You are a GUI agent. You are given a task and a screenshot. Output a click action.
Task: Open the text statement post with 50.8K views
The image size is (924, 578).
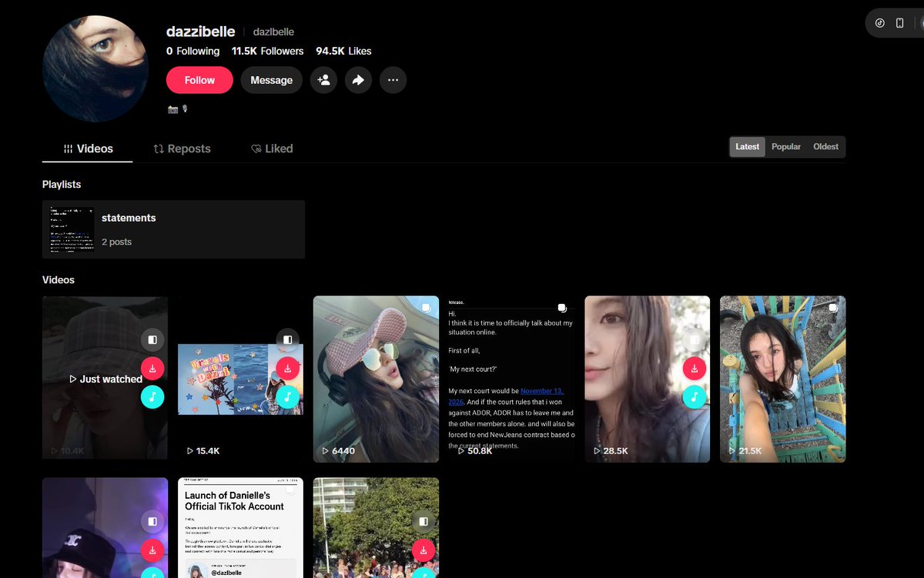pyautogui.click(x=512, y=379)
